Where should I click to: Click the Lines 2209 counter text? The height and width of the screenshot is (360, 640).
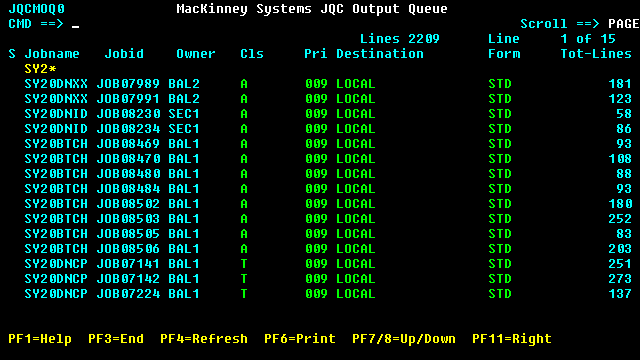coord(400,39)
